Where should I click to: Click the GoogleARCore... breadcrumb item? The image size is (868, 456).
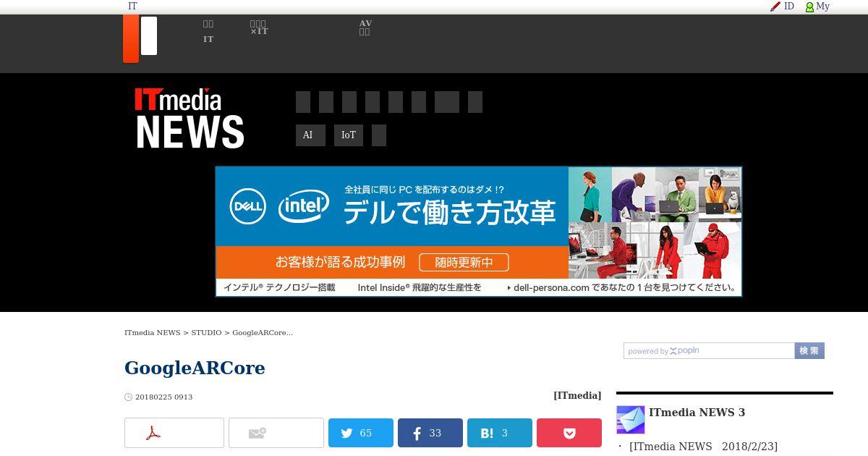(263, 333)
